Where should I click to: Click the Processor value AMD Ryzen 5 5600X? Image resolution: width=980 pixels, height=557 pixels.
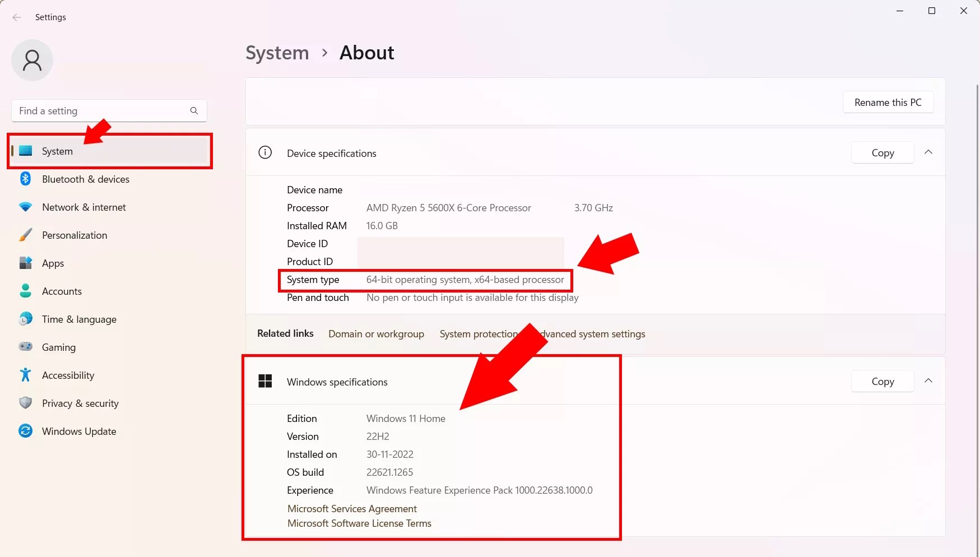[x=448, y=208]
